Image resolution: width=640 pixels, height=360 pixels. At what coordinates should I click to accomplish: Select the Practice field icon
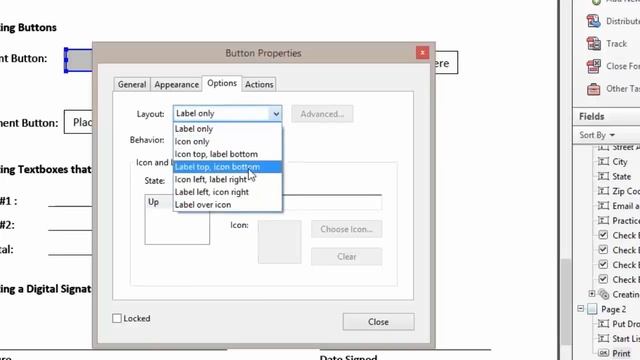[603, 220]
